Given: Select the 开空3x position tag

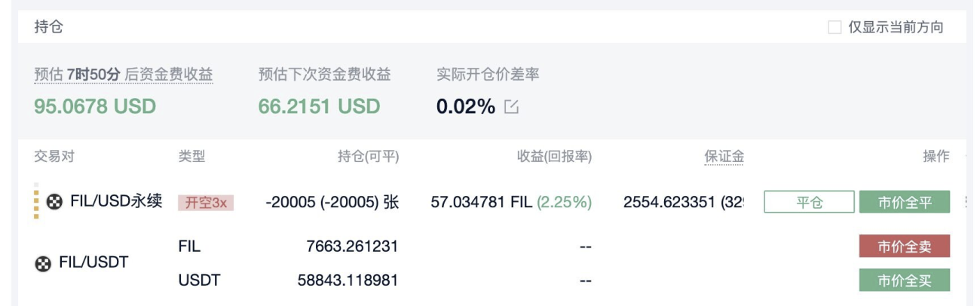Looking at the screenshot, I should coord(206,202).
